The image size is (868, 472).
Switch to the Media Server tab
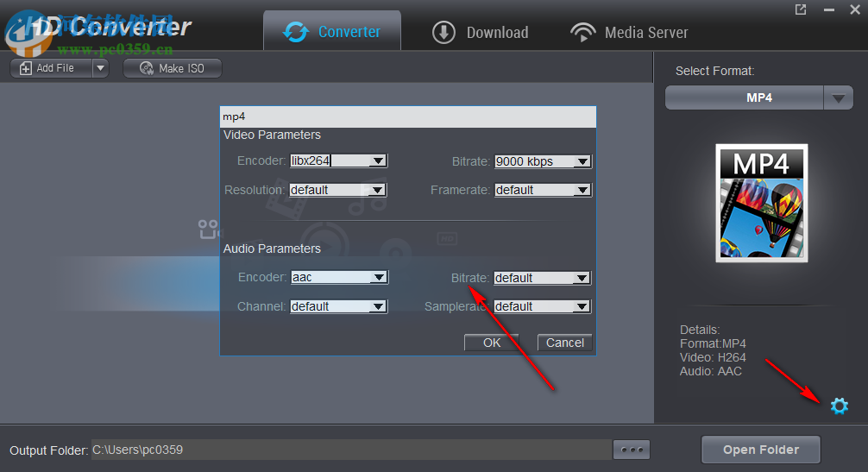click(x=629, y=33)
